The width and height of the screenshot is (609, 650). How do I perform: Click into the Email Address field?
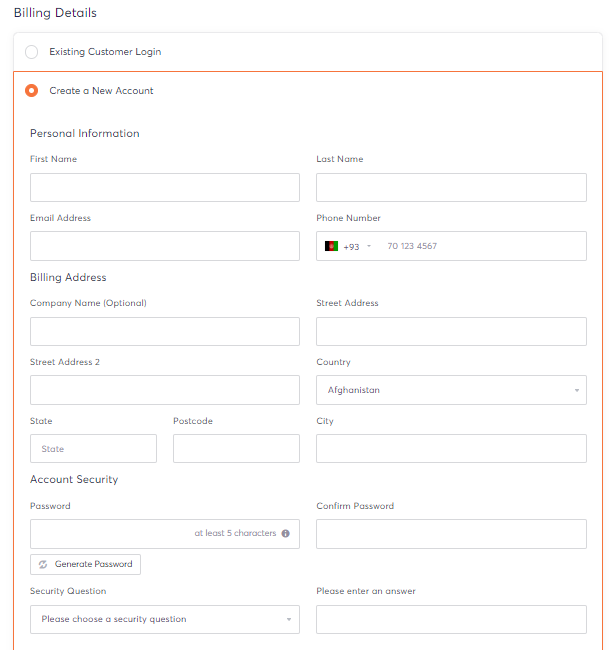(165, 246)
